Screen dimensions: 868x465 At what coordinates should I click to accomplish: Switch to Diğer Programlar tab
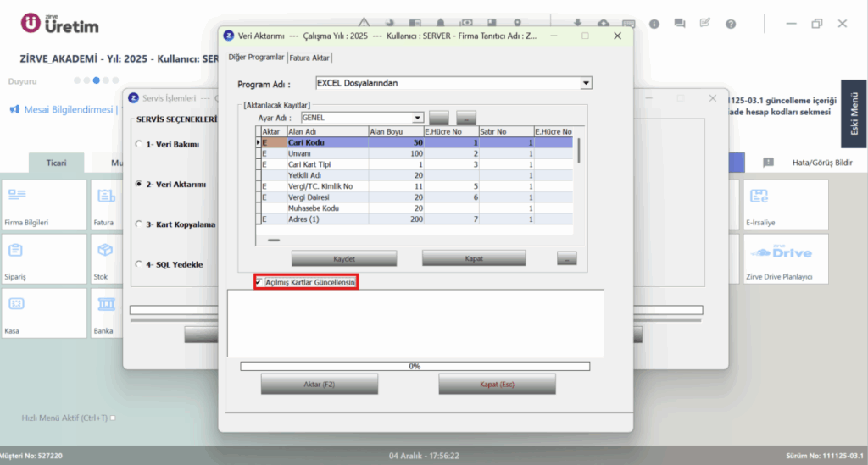pos(256,57)
